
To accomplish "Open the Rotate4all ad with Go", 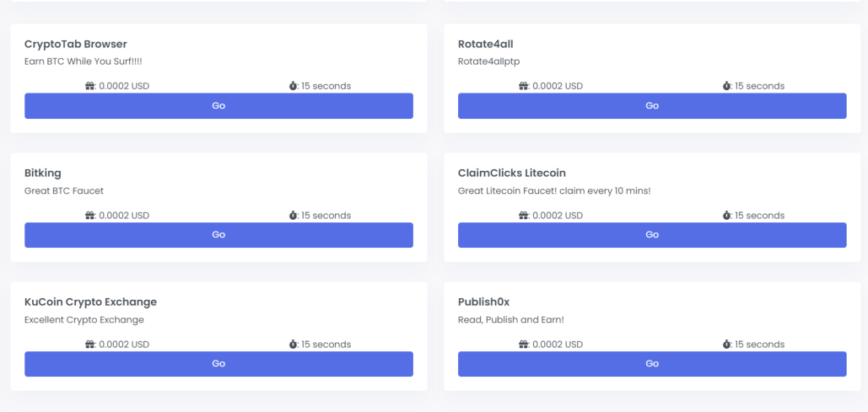I will coord(652,105).
